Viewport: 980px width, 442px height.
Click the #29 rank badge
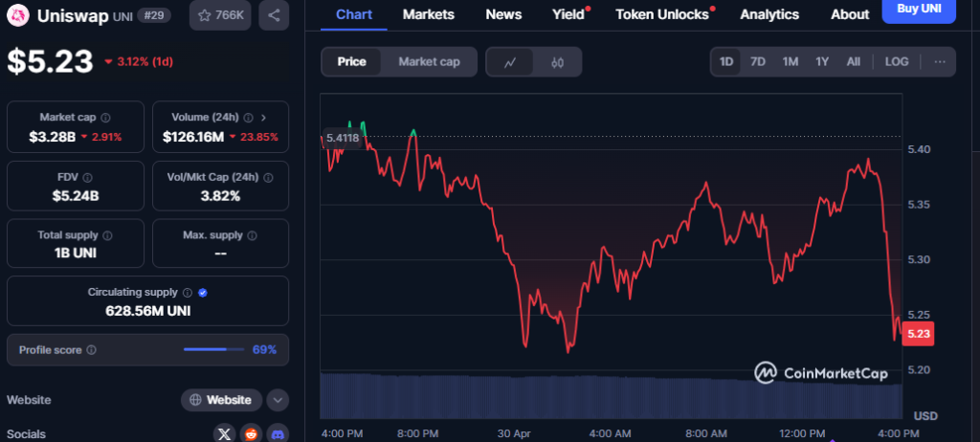pos(154,15)
